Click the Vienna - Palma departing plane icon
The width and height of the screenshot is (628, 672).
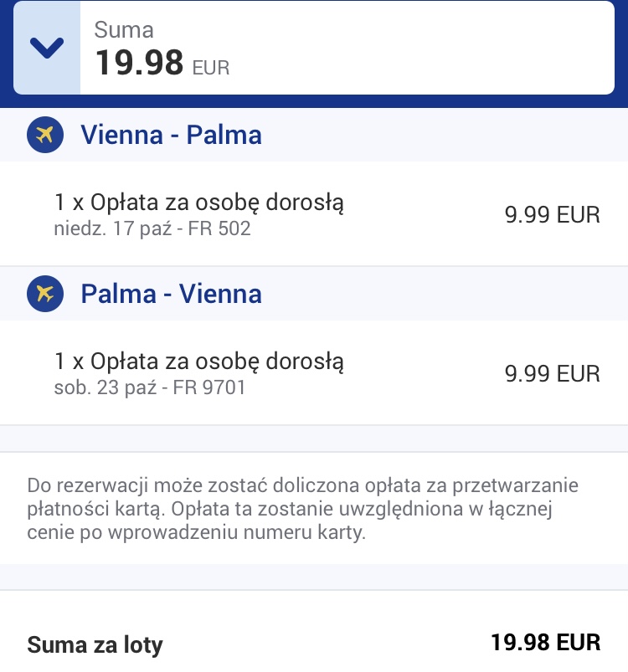coord(45,135)
